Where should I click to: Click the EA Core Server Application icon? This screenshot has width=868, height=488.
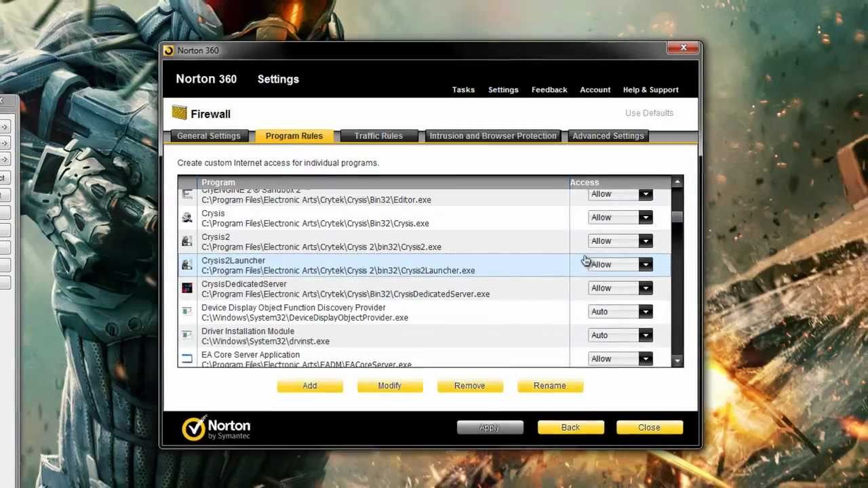[x=187, y=359]
